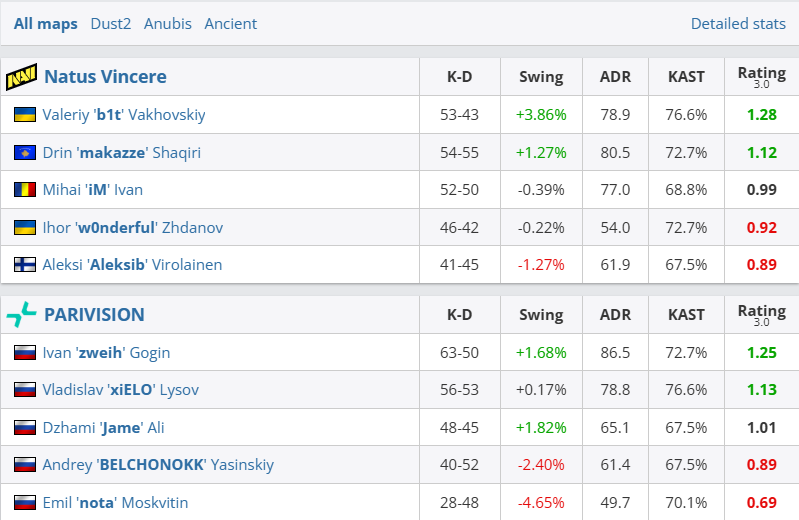The height and width of the screenshot is (520, 799).
Task: Open PARIVISION team page link
Action: (94, 315)
